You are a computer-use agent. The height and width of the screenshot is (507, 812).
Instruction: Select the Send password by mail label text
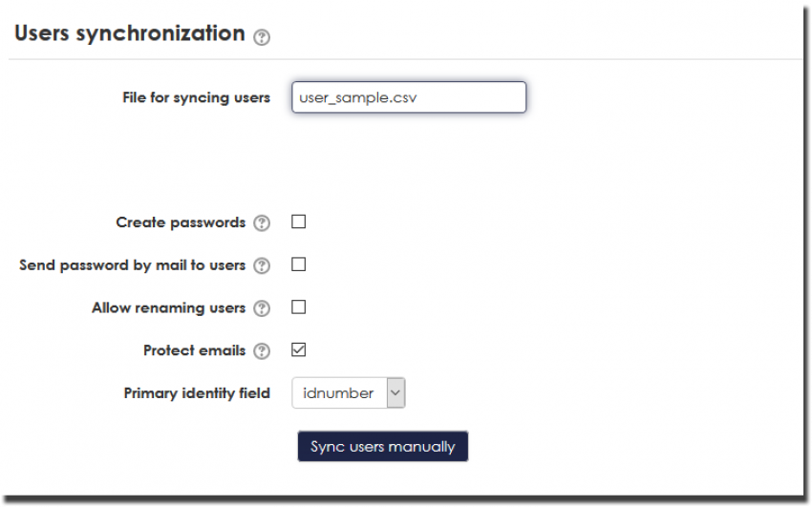tap(132, 264)
